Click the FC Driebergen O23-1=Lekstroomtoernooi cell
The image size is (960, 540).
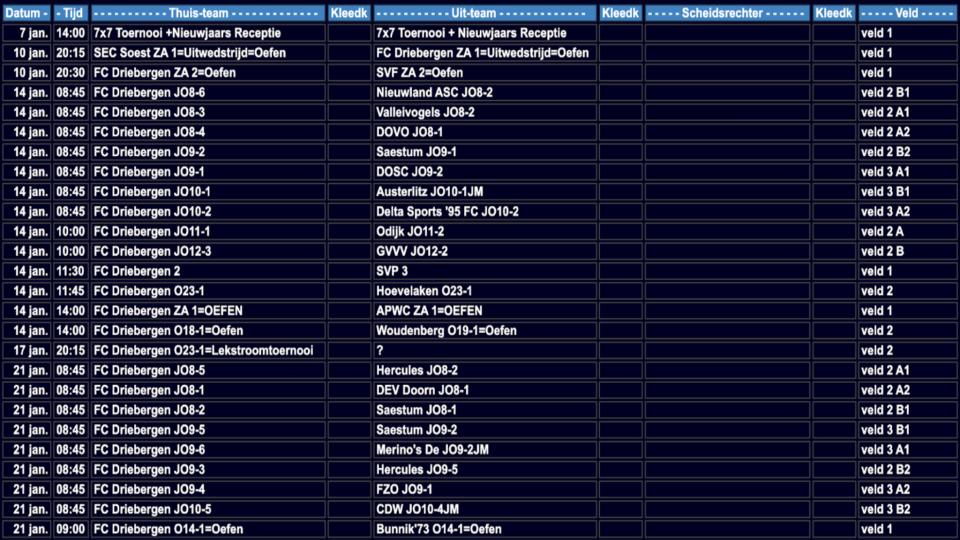[207, 350]
